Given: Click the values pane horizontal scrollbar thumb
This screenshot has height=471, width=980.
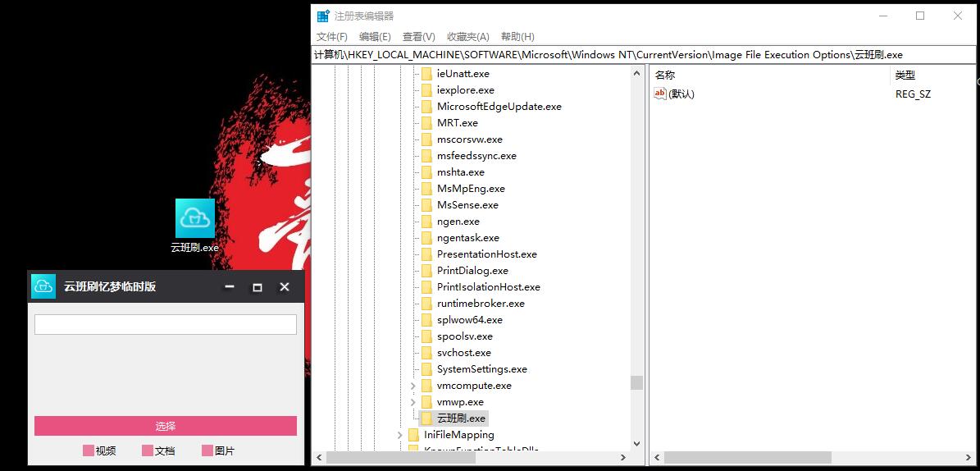Looking at the screenshot, I should pyautogui.click(x=747, y=458).
